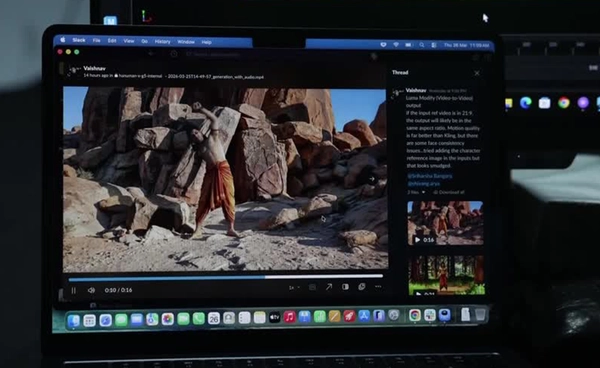Open Calendar showing 26 in the Dock

(214, 318)
